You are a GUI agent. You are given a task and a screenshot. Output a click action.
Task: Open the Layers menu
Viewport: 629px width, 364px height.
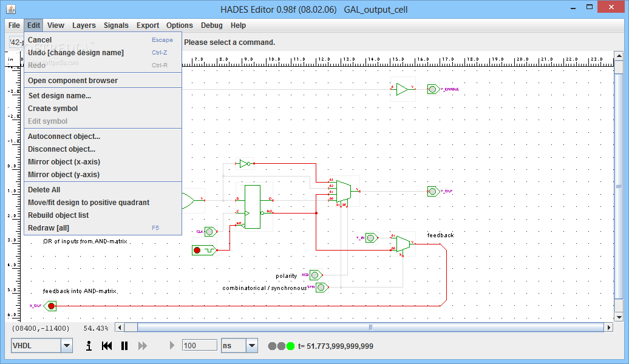tap(84, 25)
